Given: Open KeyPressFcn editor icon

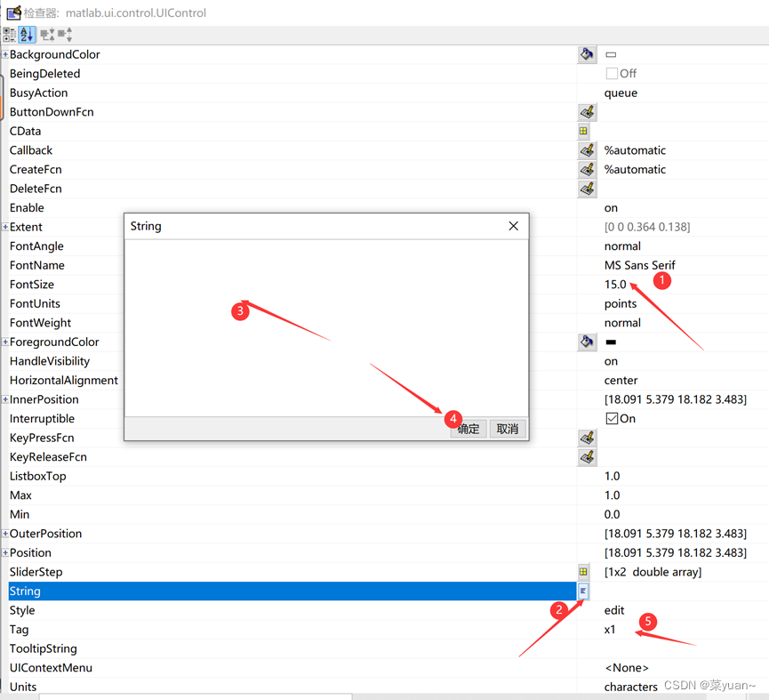Looking at the screenshot, I should (x=587, y=438).
